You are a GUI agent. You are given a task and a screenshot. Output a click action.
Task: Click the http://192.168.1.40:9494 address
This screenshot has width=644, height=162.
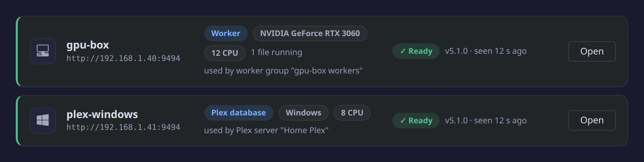pyautogui.click(x=123, y=58)
